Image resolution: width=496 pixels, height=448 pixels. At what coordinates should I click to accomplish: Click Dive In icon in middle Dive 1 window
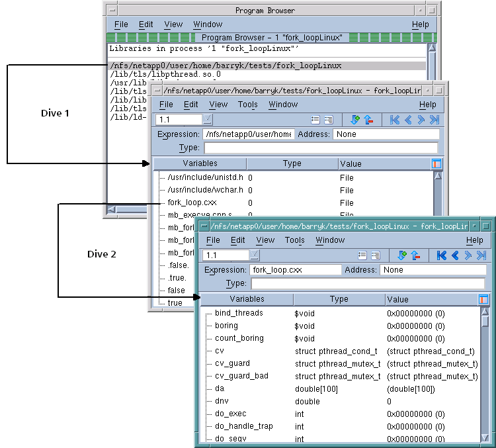355,120
